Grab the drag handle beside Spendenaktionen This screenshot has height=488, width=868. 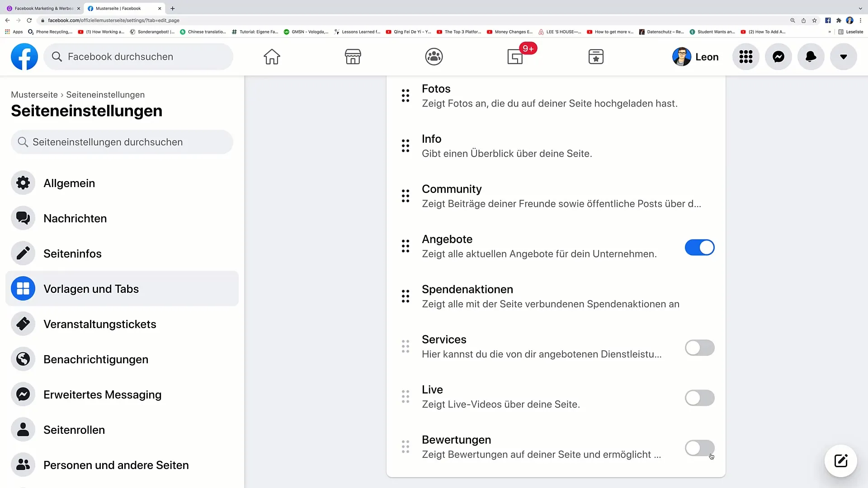(406, 296)
